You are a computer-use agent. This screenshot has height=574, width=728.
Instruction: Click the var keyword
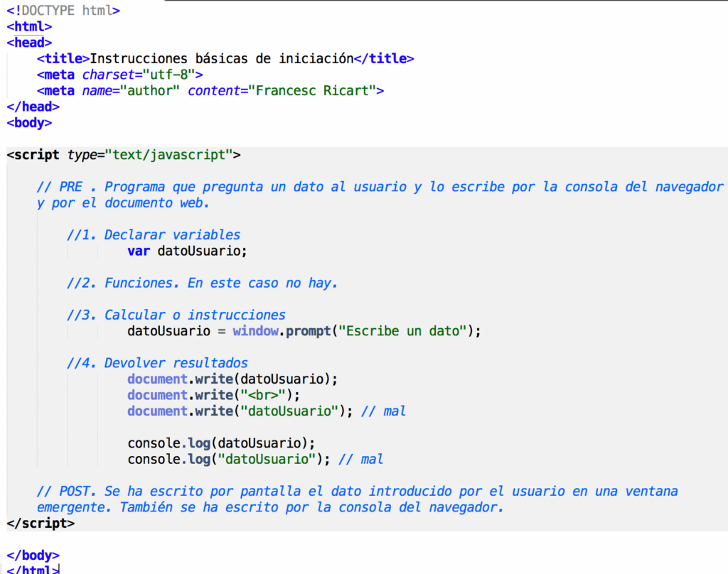coord(139,251)
